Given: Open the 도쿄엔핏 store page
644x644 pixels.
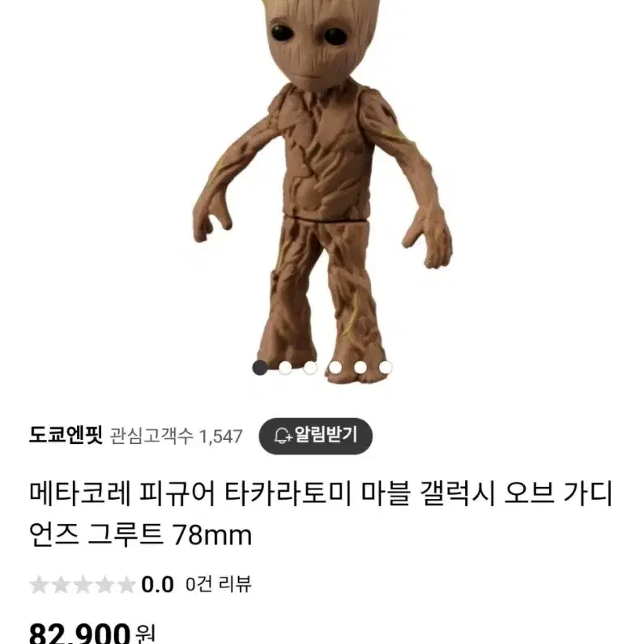Looking at the screenshot, I should [x=66, y=435].
